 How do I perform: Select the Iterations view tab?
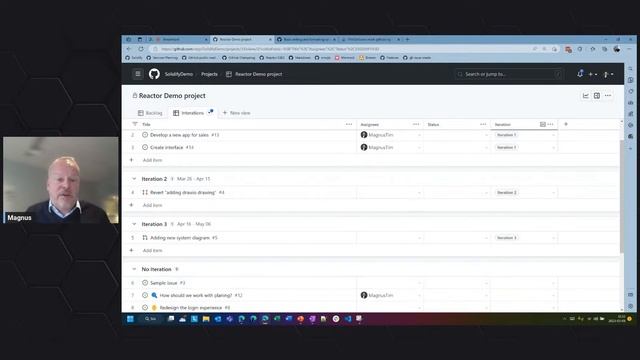click(x=188, y=113)
